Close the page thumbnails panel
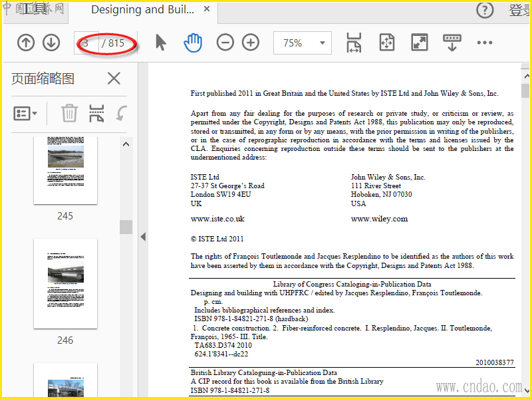Viewport: 532px width, 399px height. click(x=114, y=78)
